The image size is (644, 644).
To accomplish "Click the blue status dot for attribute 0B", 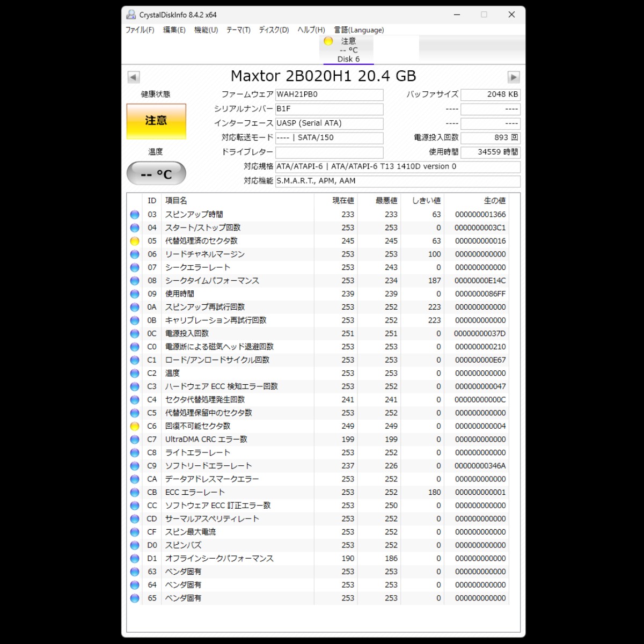I will [x=135, y=320].
